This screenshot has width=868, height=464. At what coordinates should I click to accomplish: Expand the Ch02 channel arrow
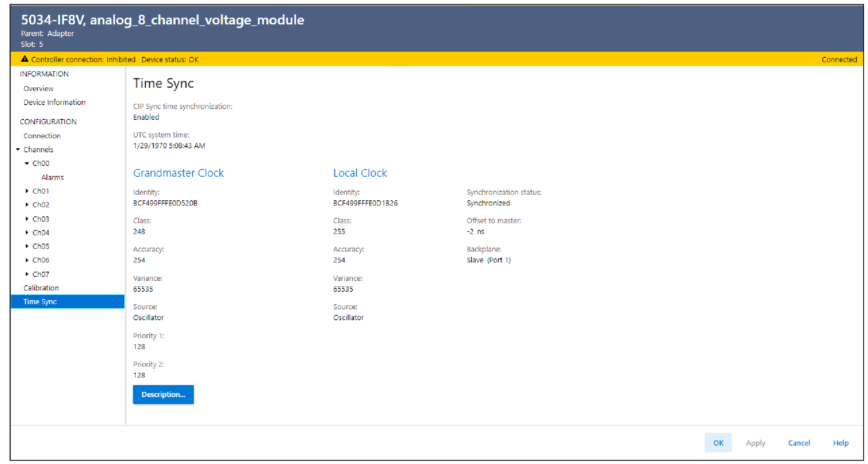tap(27, 204)
